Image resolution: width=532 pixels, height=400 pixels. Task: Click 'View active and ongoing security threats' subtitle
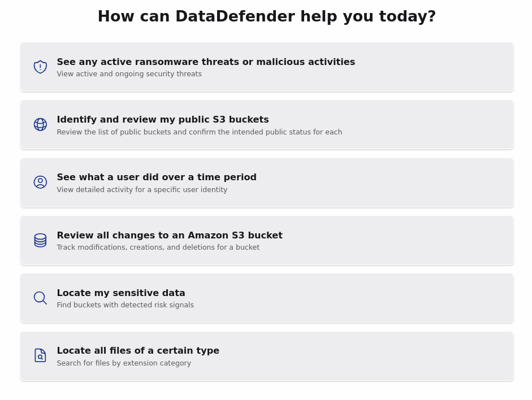tap(129, 74)
